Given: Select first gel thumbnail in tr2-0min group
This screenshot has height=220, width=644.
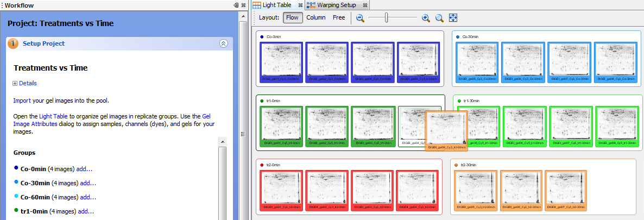Looking at the screenshot, I should click(281, 190).
